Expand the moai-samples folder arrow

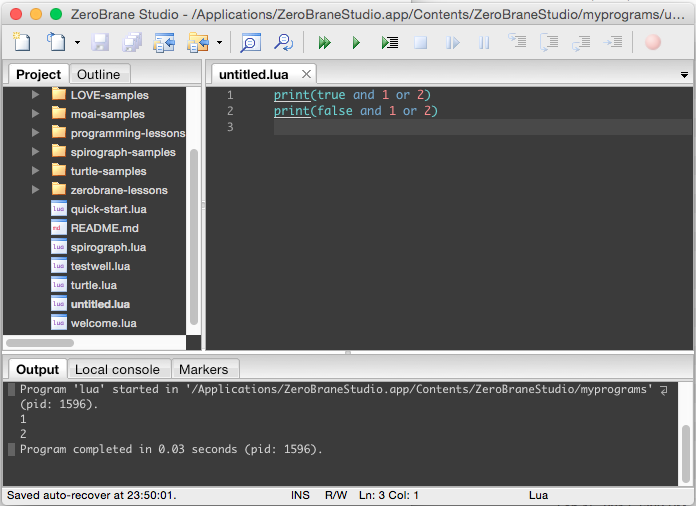pos(36,114)
